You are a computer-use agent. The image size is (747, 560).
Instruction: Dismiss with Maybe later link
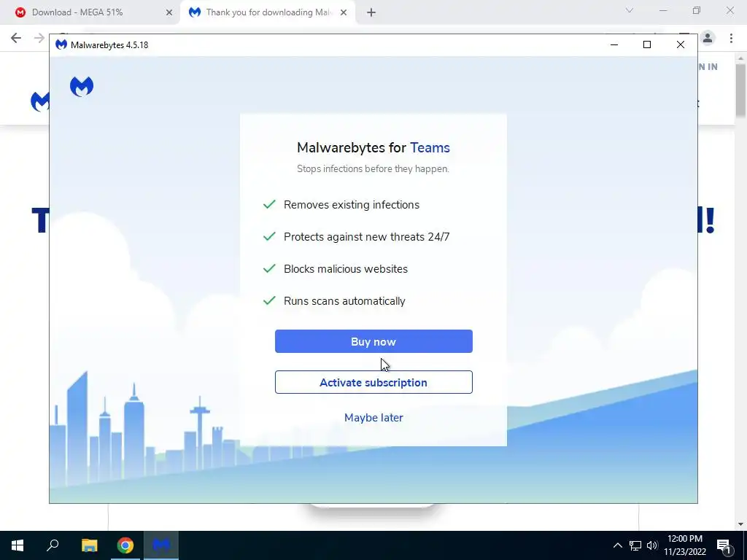coord(373,418)
